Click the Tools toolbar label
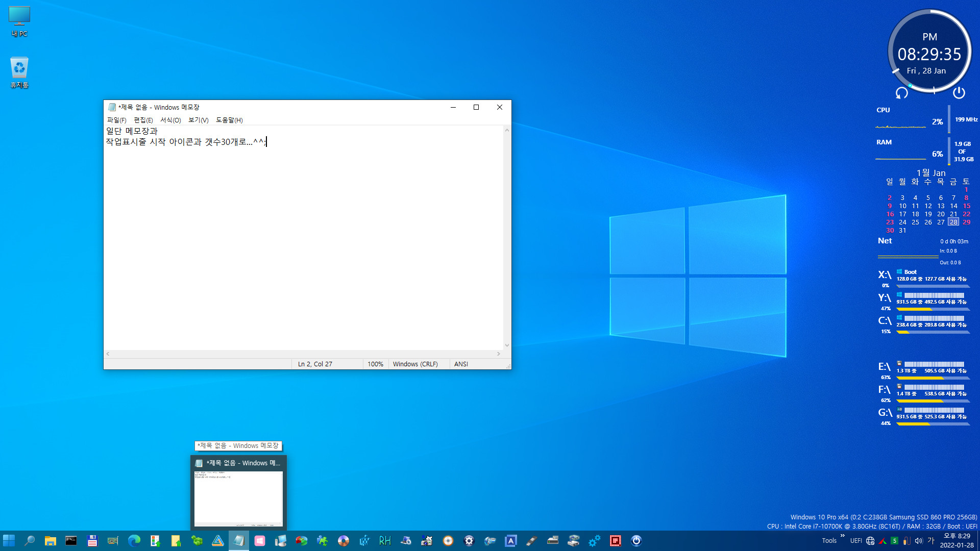The width and height of the screenshot is (980, 551). (829, 541)
